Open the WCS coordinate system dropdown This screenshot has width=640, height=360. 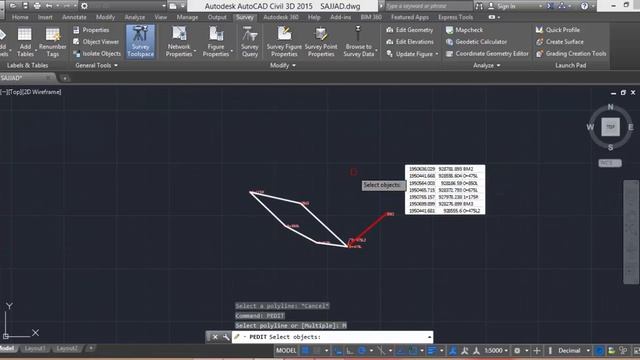coord(610,163)
